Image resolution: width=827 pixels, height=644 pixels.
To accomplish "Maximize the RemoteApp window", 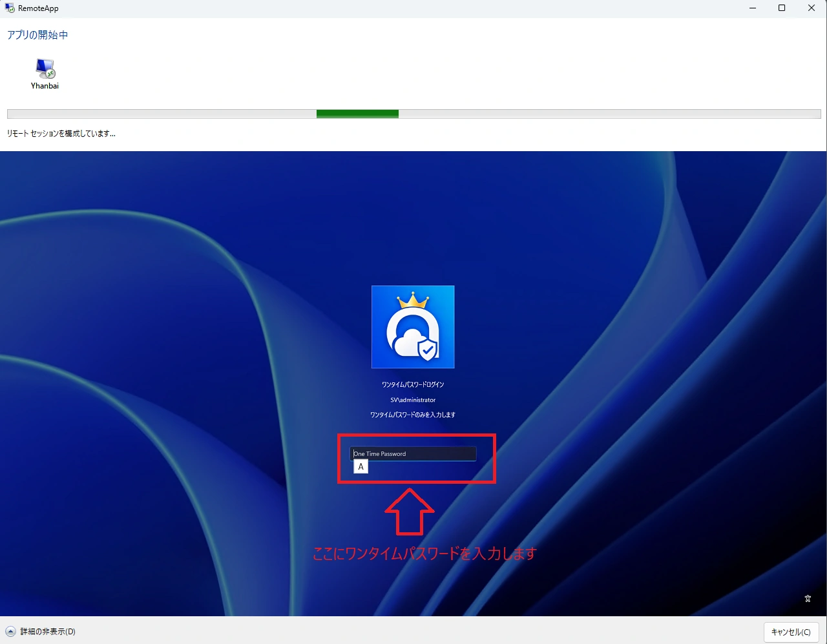I will click(x=782, y=8).
